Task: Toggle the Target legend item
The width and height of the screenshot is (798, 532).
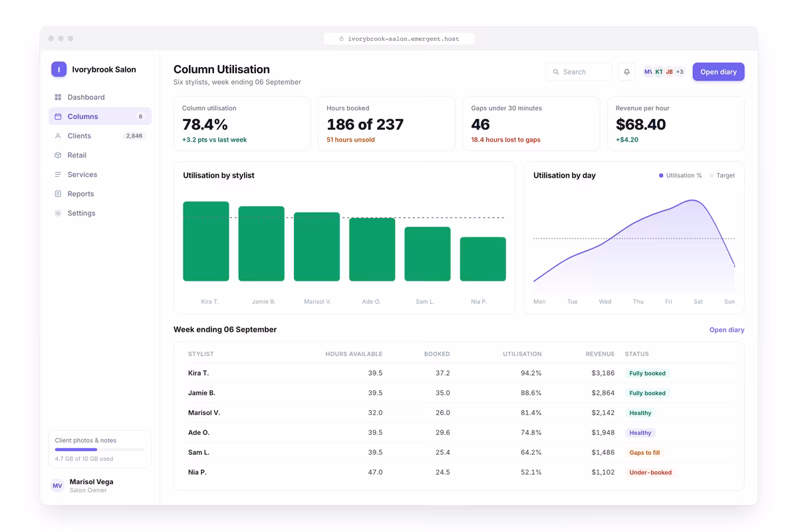Action: [722, 176]
